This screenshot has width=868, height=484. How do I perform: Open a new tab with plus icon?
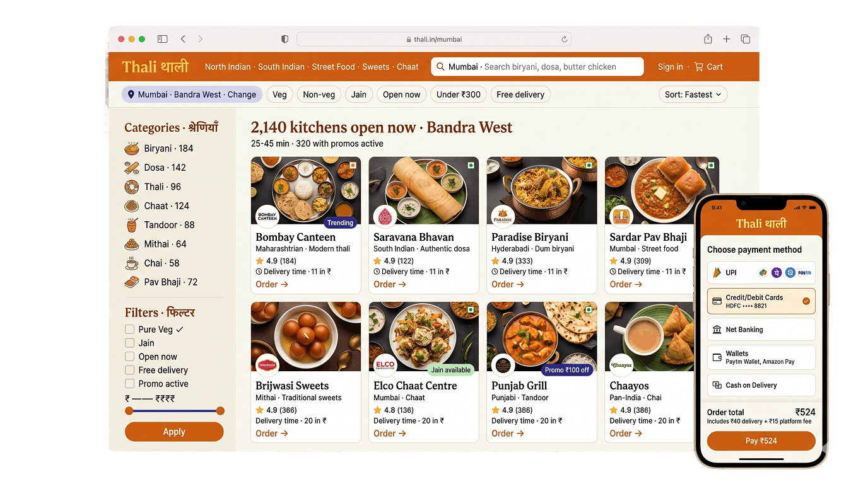(726, 39)
